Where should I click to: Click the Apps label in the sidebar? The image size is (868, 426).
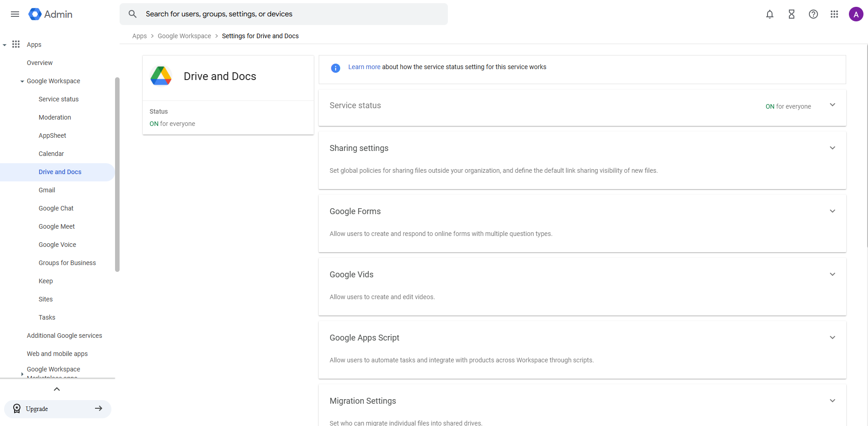[x=34, y=45]
